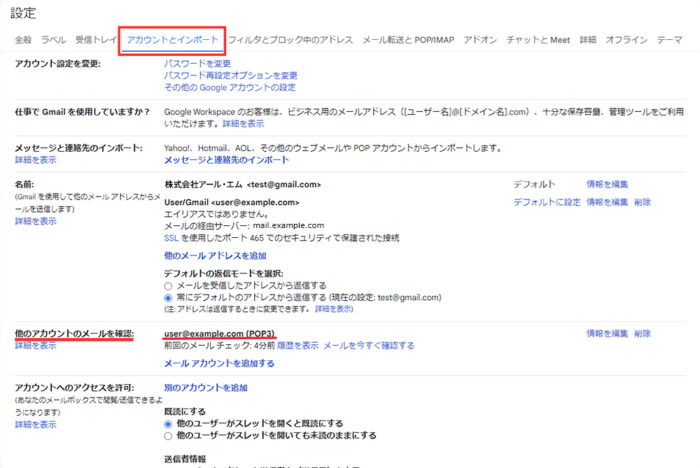Viewport: 700px width, 468px height.
Task: Switch to the ラベル tab
Action: [54, 40]
